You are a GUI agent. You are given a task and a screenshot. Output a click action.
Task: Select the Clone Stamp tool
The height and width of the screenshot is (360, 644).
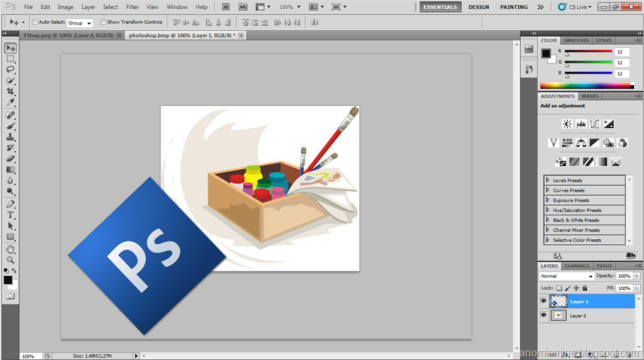(x=10, y=137)
